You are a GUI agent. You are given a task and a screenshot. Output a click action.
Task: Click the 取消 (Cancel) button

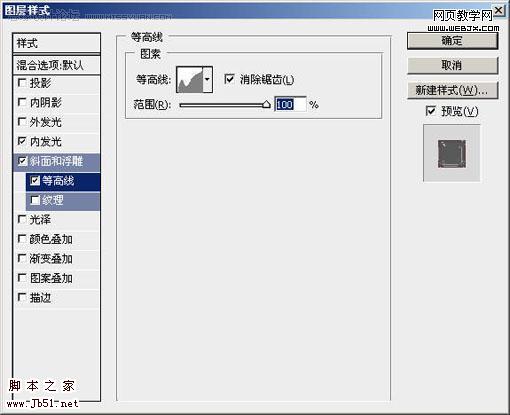(452, 65)
